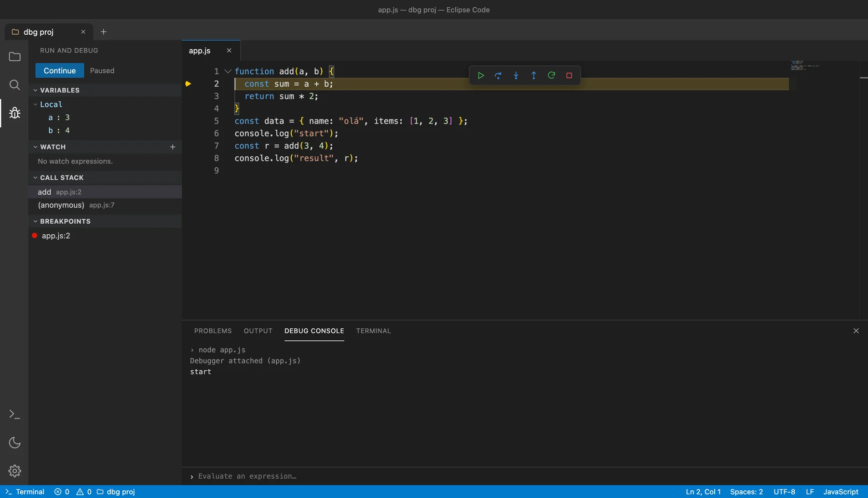The image size is (868, 498).
Task: Select the (anonymous) call stack frame
Action: pyautogui.click(x=105, y=205)
